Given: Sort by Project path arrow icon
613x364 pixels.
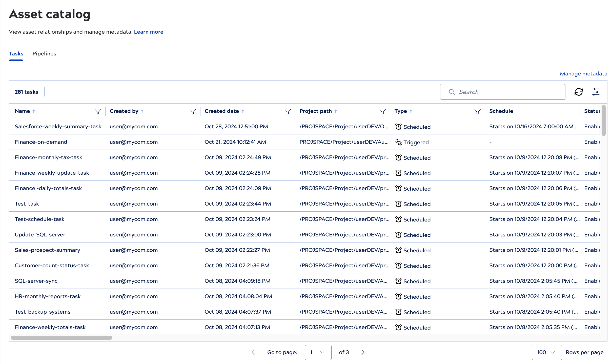Looking at the screenshot, I should (336, 111).
